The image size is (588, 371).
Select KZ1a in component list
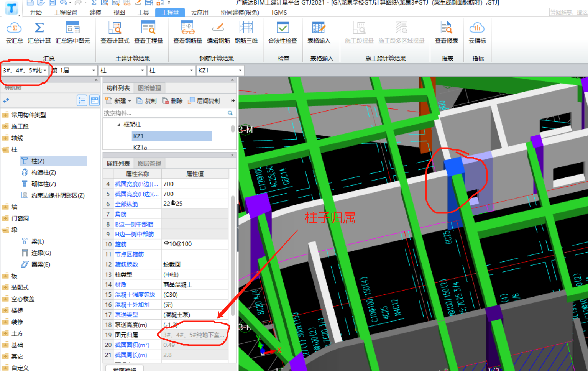pyautogui.click(x=140, y=147)
